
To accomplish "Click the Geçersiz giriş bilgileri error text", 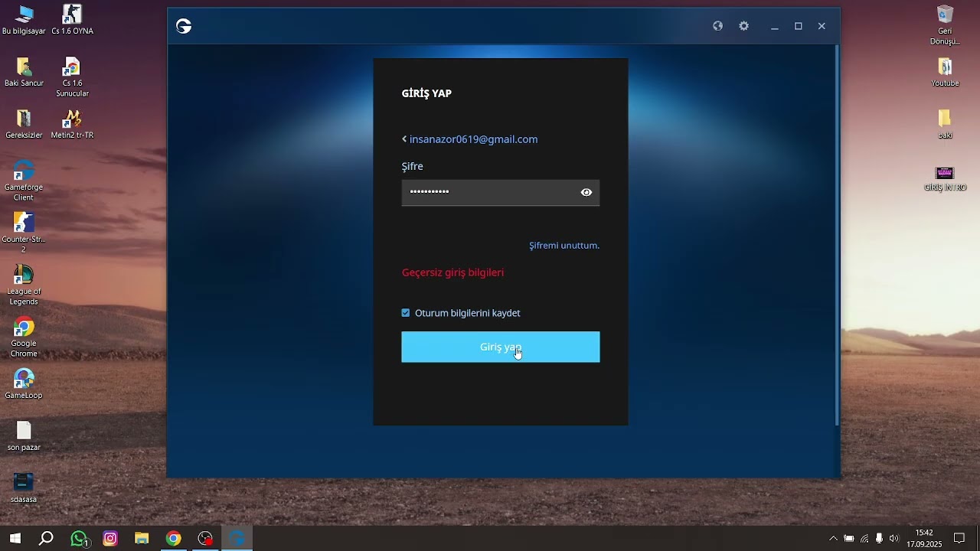I will [452, 272].
